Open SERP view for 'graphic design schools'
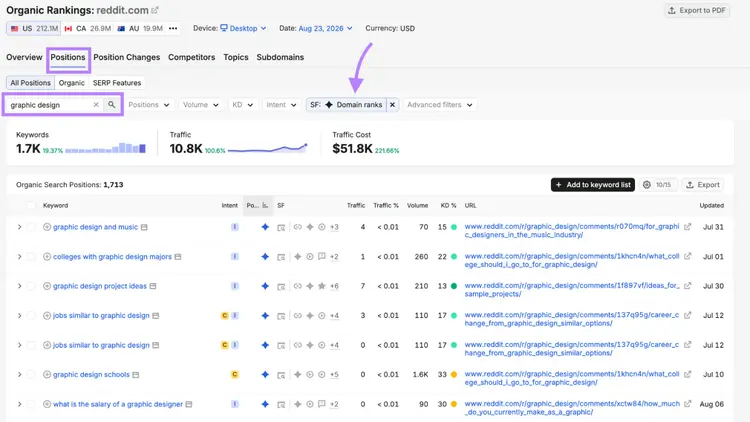This screenshot has height=422, width=750. 136,375
